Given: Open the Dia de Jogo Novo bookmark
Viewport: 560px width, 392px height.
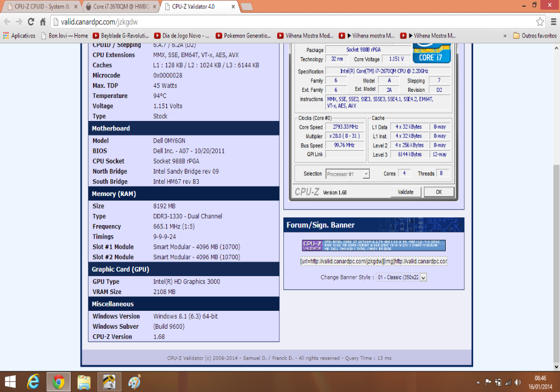Looking at the screenshot, I should point(182,36).
